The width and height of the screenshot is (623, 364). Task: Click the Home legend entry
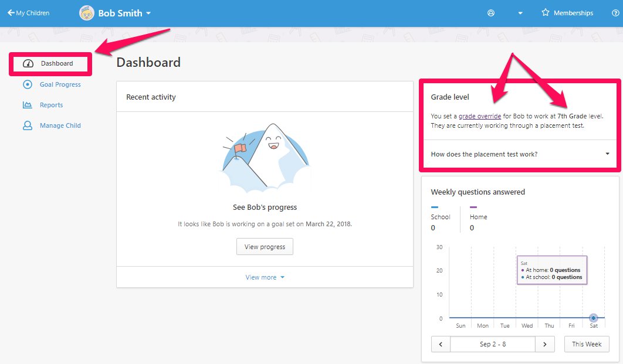(478, 217)
